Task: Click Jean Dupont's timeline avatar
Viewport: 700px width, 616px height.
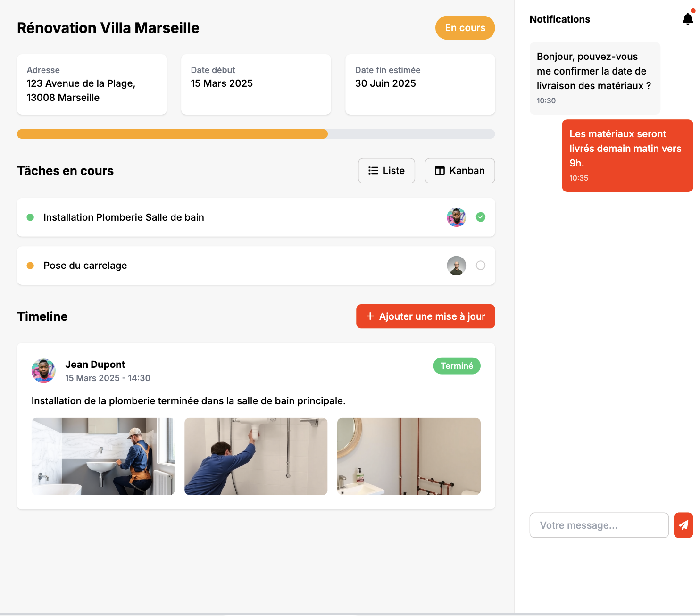Action: click(x=43, y=371)
